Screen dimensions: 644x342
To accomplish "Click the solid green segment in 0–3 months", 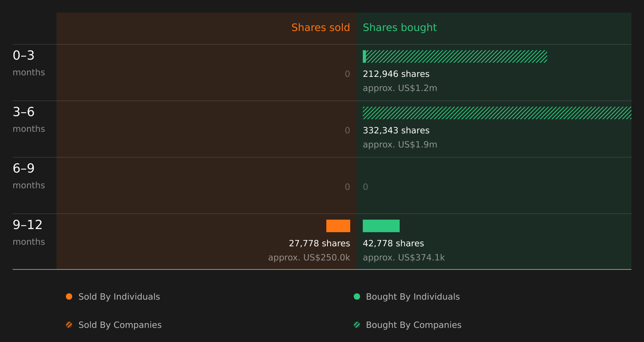I will tap(364, 56).
